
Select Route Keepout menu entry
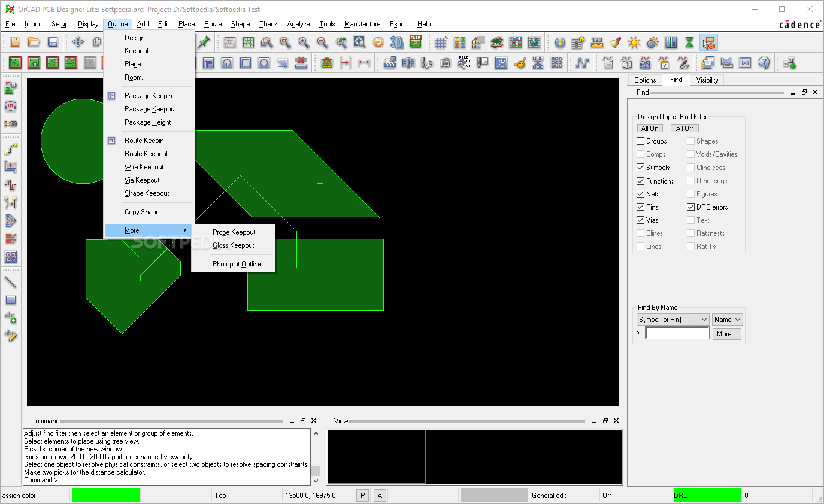pos(146,154)
